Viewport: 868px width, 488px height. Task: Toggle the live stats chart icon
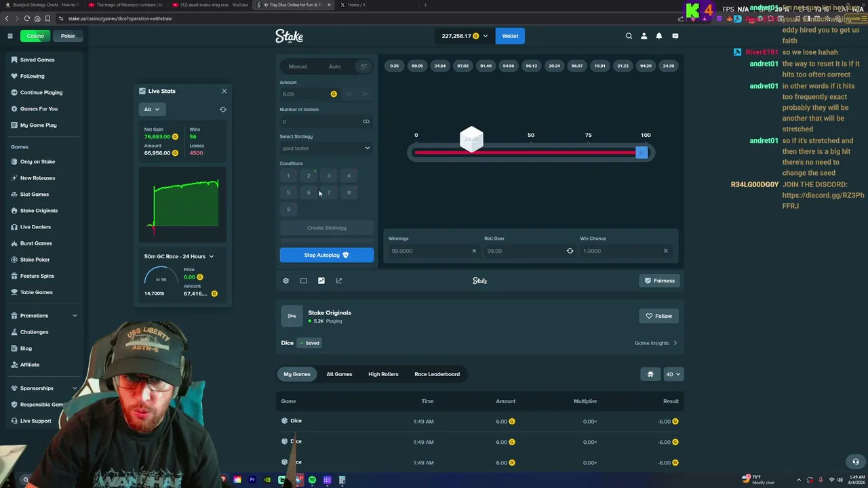pos(321,281)
